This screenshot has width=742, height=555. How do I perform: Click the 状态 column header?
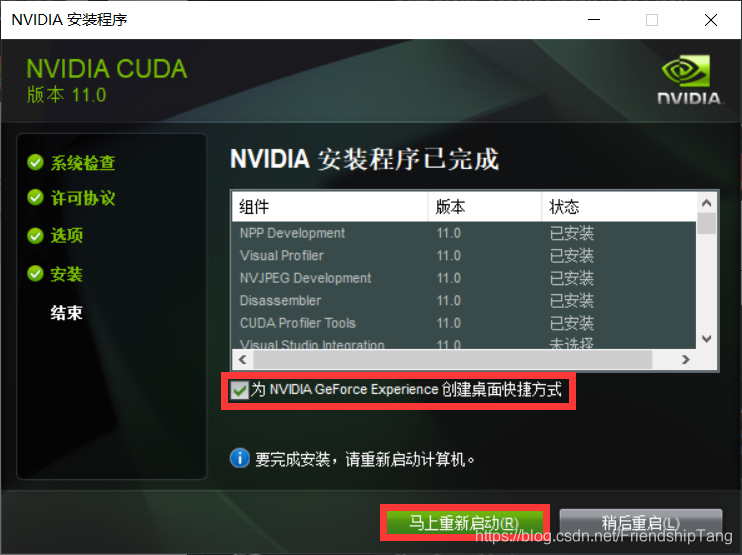[619, 207]
